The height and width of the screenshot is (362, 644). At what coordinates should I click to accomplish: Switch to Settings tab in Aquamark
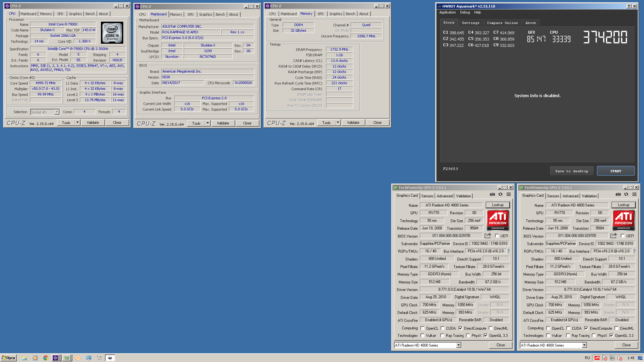coord(470,23)
